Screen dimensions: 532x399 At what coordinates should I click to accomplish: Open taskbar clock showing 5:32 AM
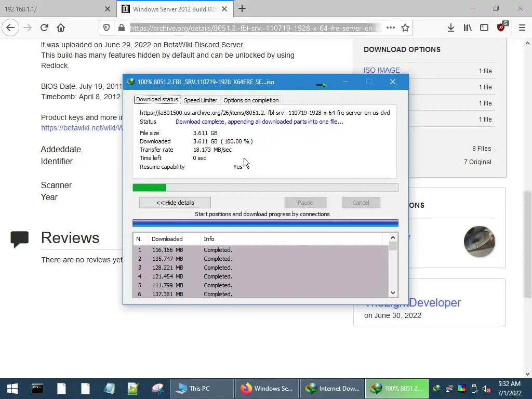pos(509,389)
